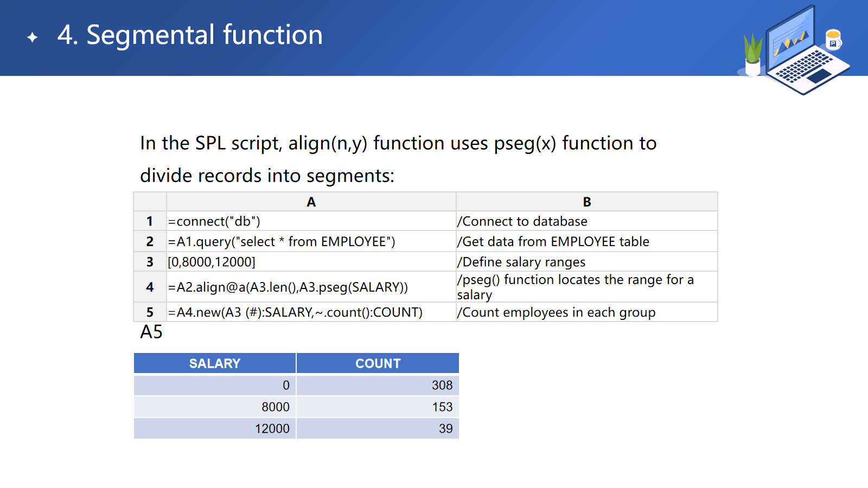Screen dimensions: 868x488
Task: Click the A1.query select statement cell
Action: click(282, 242)
